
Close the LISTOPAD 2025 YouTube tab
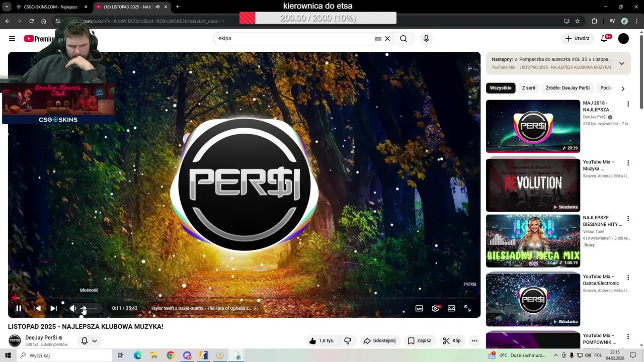[x=166, y=7]
